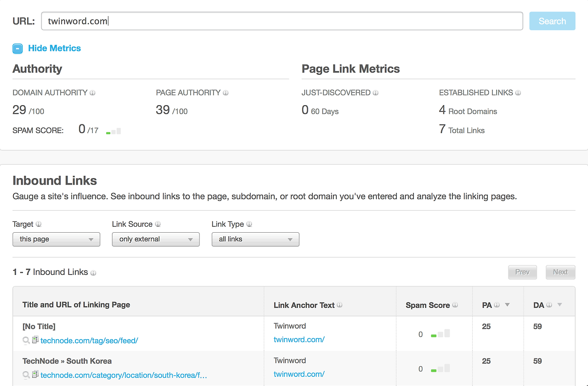Open the twinword.com/ anchor link in the first row

tap(299, 340)
